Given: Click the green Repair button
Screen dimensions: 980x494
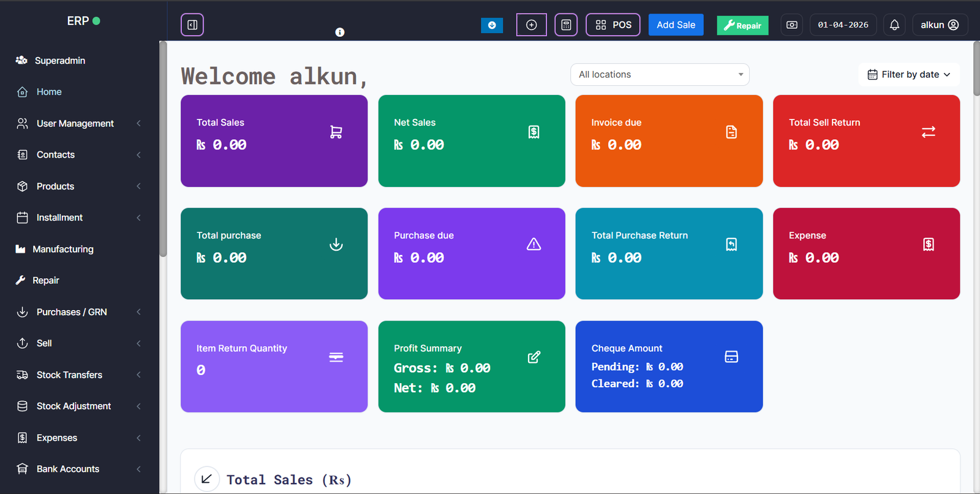Looking at the screenshot, I should tap(742, 25).
